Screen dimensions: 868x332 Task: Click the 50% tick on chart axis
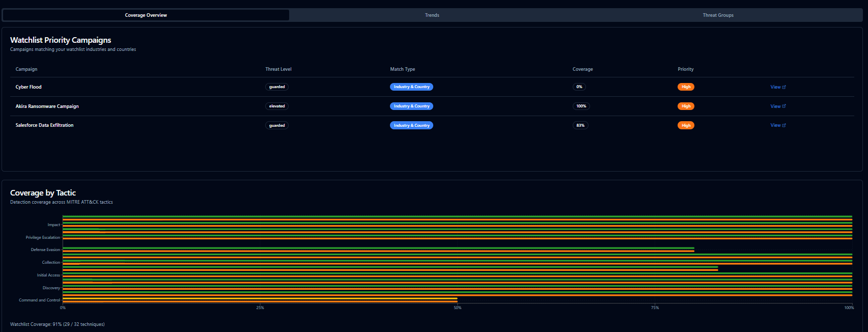pyautogui.click(x=458, y=308)
